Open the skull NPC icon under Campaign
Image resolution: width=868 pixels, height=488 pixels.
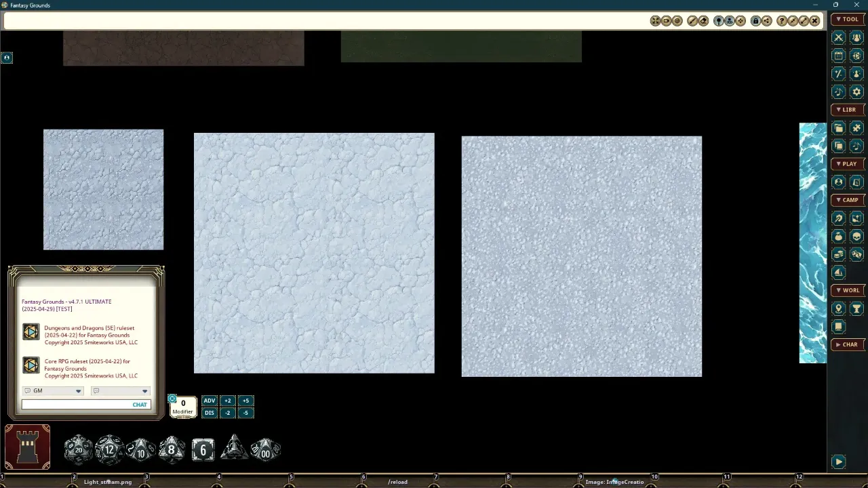click(x=856, y=237)
